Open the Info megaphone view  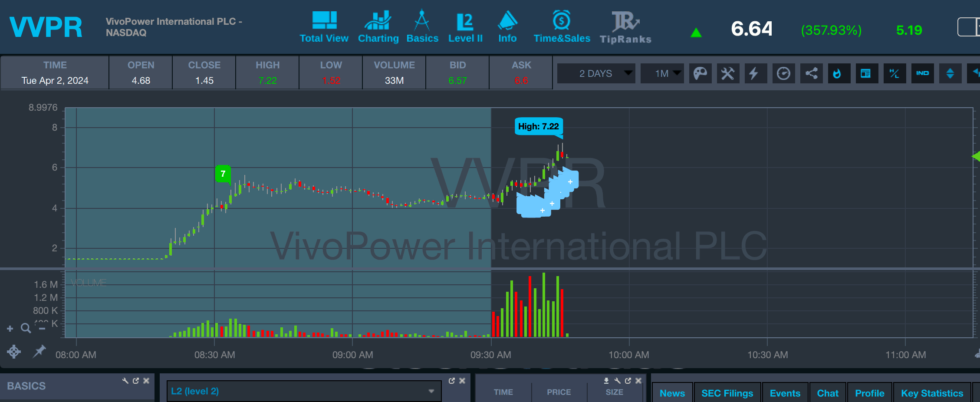pyautogui.click(x=507, y=27)
